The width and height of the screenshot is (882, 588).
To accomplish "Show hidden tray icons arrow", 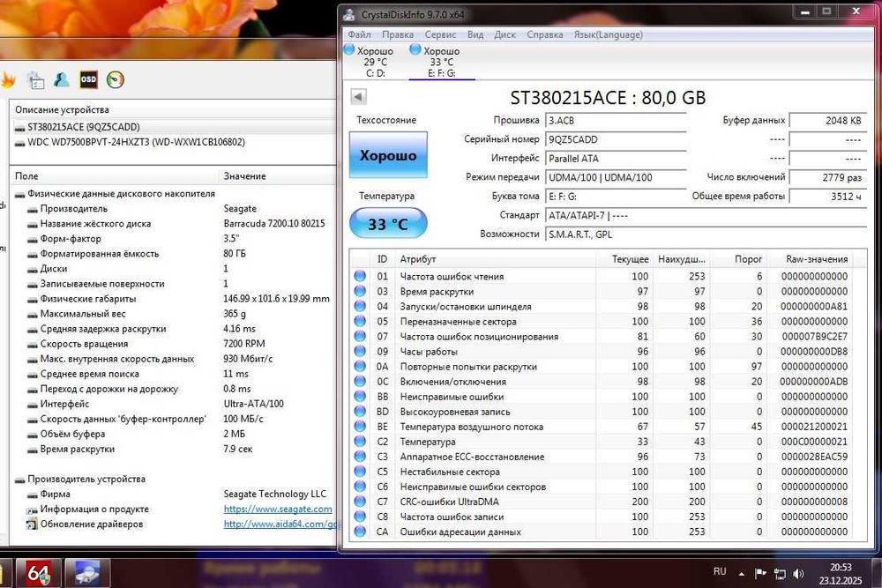I will point(742,573).
